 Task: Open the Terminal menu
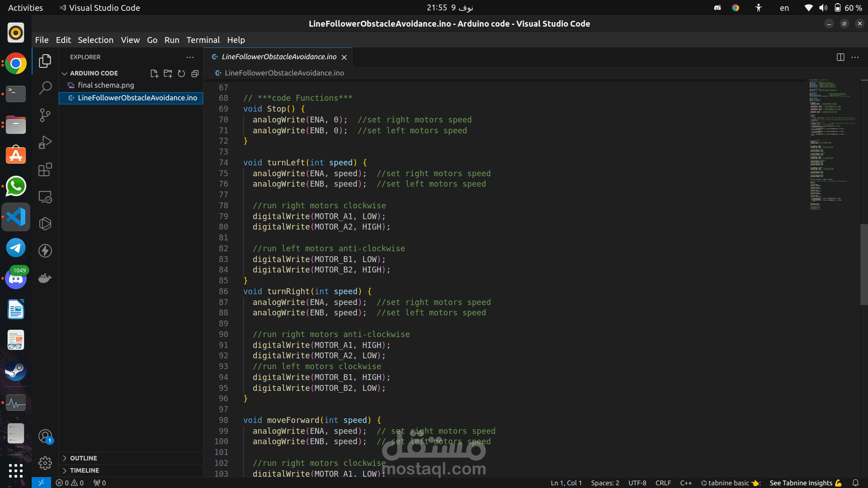click(x=203, y=40)
